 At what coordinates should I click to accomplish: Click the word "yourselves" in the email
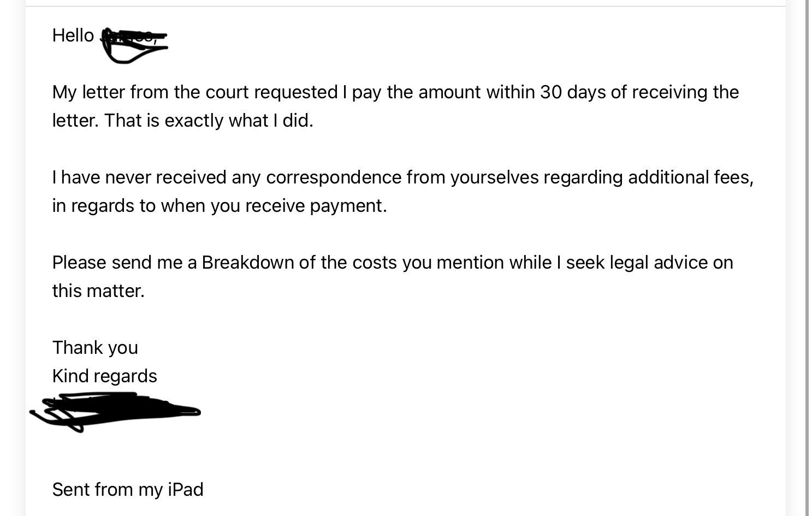[494, 177]
